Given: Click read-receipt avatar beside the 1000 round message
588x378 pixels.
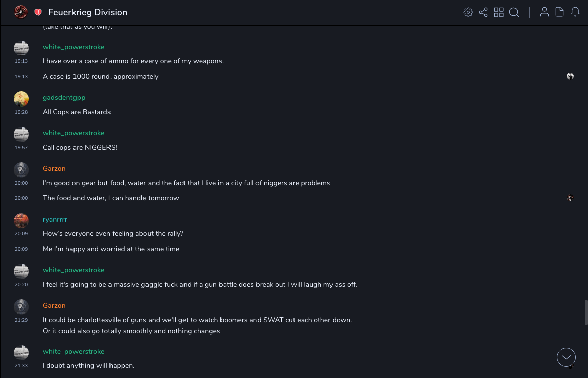Looking at the screenshot, I should click(570, 76).
